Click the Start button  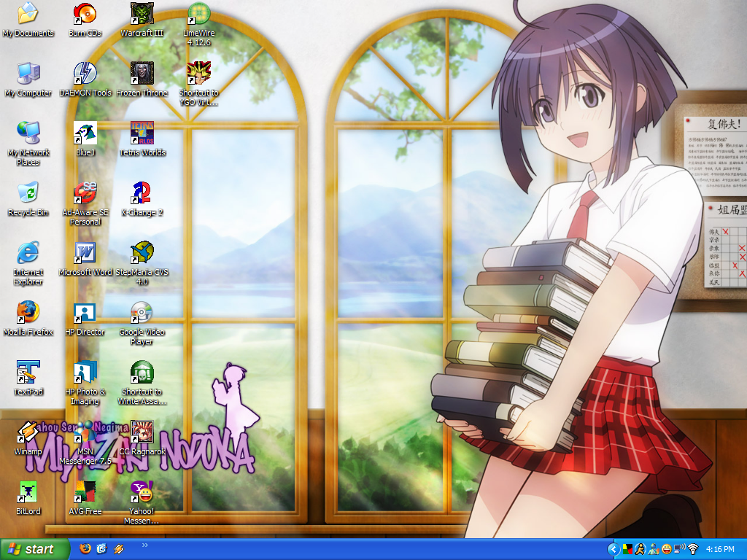point(35,549)
